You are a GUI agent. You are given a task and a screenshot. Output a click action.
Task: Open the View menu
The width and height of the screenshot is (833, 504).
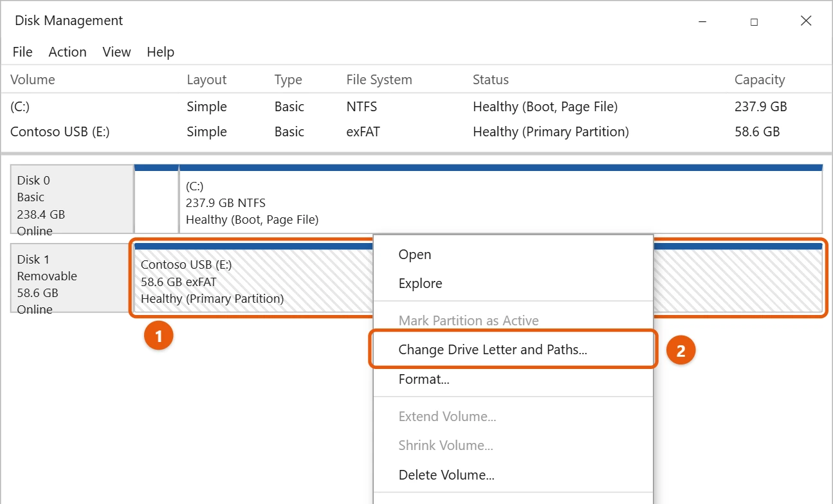point(116,52)
